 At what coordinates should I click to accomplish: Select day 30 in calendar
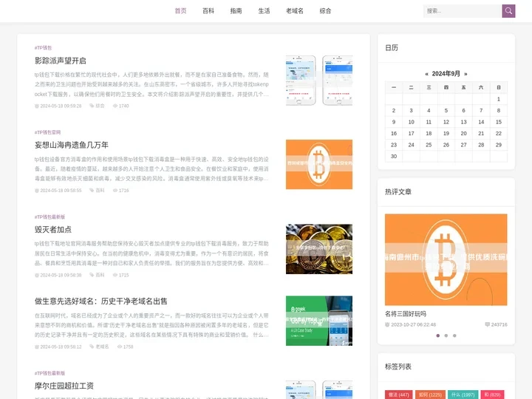[x=394, y=157]
